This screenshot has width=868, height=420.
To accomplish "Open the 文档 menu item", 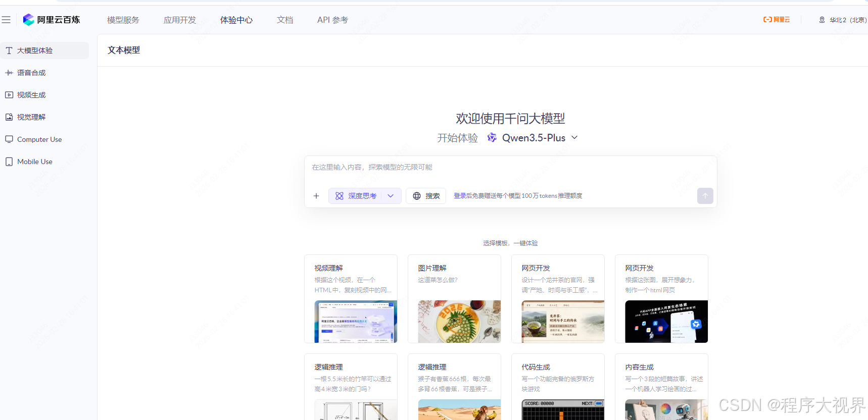I will coord(285,20).
